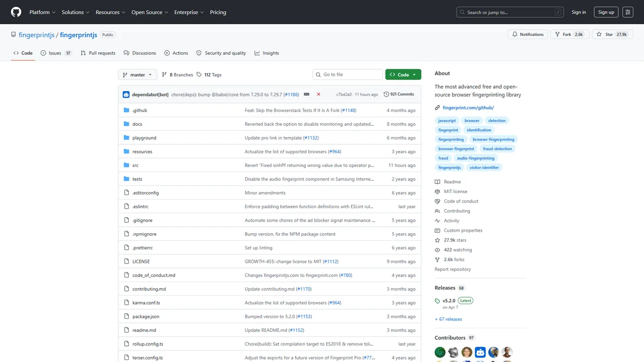Image resolution: width=644 pixels, height=362 pixels.
Task: Click the file icon beside package.json
Action: tap(127, 316)
